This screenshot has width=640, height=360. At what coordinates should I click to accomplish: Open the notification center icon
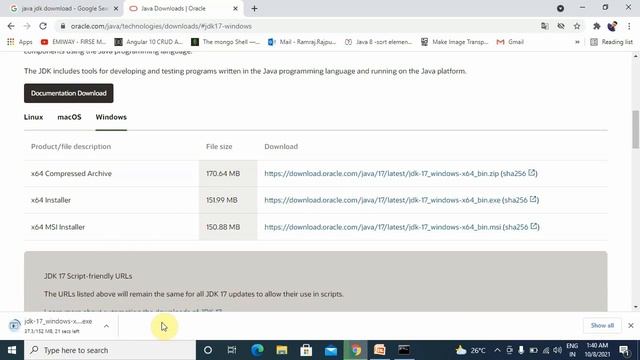(x=624, y=350)
